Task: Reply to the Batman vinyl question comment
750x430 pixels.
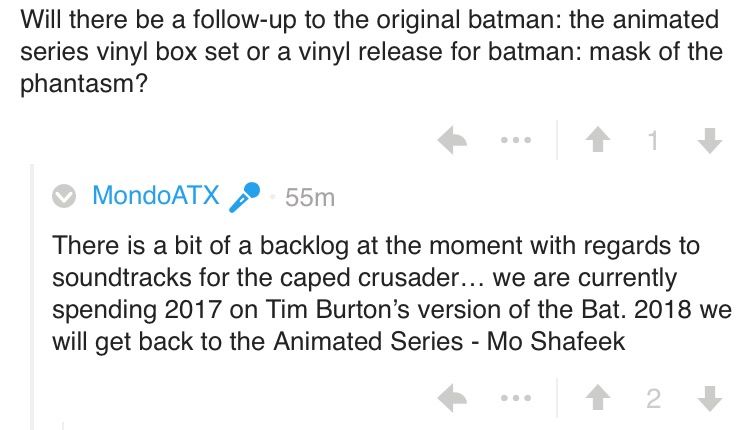Action: tap(454, 142)
